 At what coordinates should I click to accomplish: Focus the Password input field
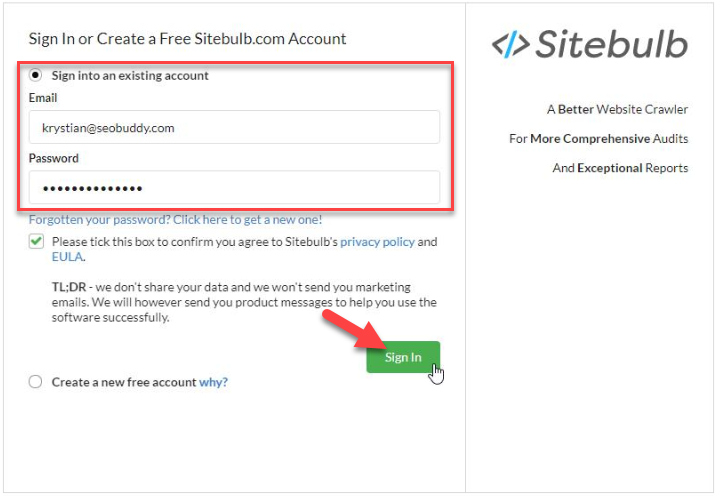coord(234,187)
